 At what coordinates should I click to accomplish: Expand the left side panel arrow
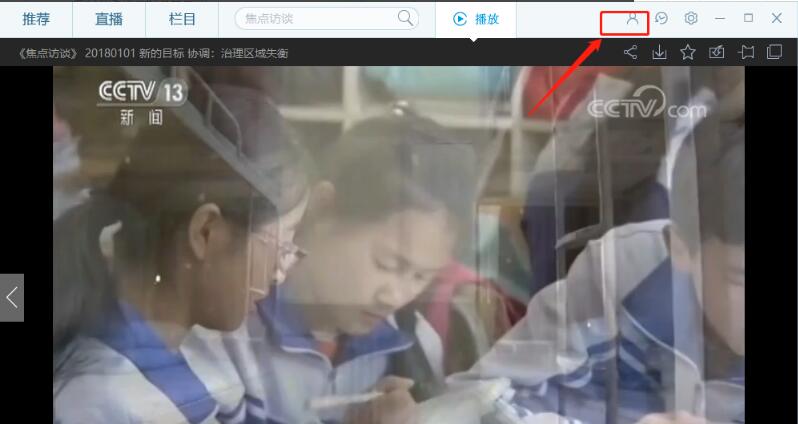[12, 297]
